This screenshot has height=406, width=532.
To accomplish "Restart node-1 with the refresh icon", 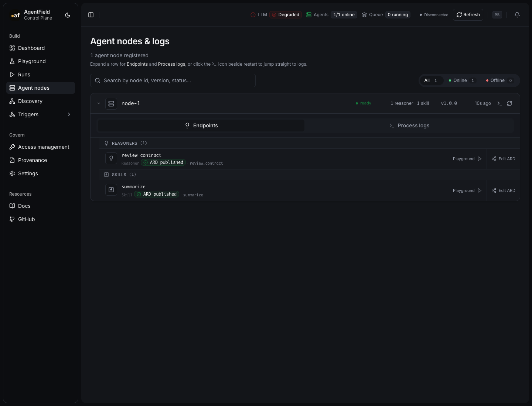I will (x=509, y=103).
